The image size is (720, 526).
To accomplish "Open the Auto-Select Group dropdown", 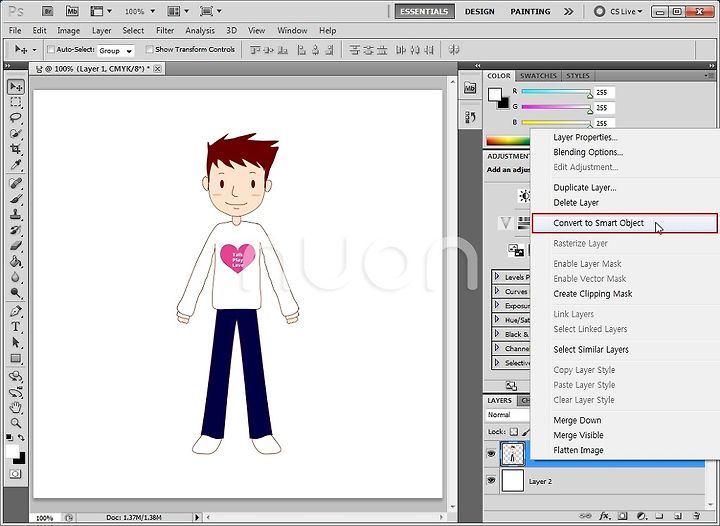I will coord(115,50).
